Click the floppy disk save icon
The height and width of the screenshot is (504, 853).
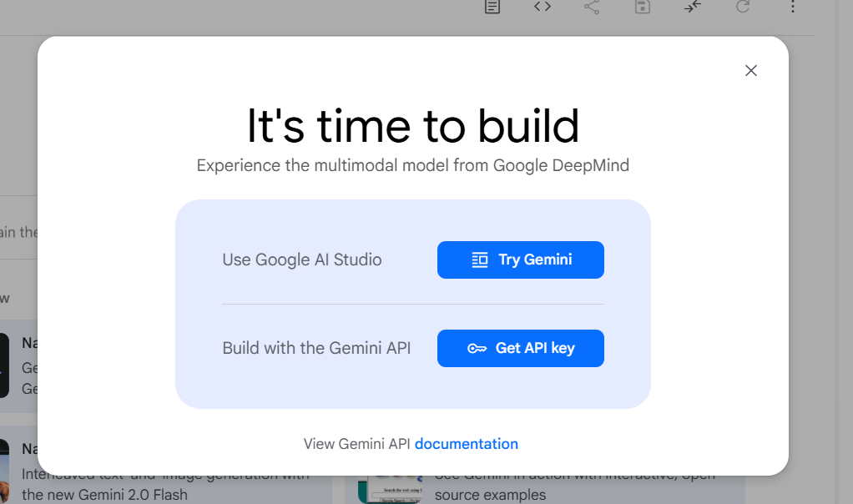point(642,8)
